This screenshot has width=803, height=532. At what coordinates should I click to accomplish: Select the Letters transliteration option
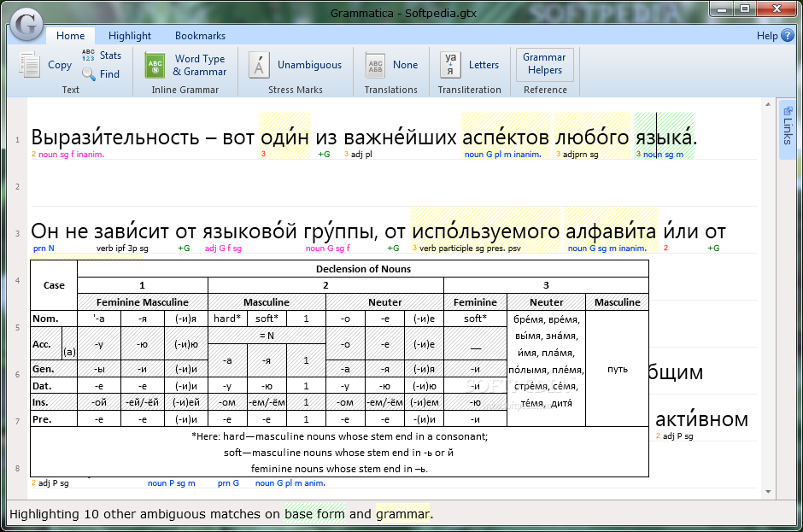(x=484, y=65)
